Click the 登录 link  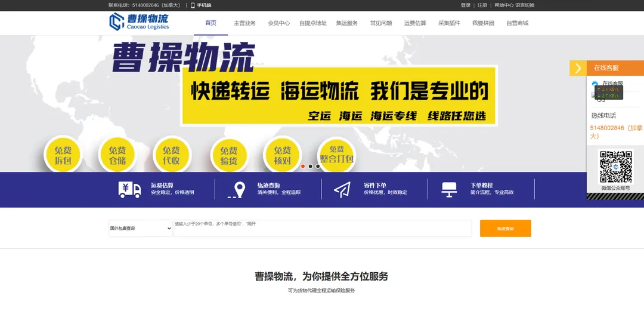466,5
